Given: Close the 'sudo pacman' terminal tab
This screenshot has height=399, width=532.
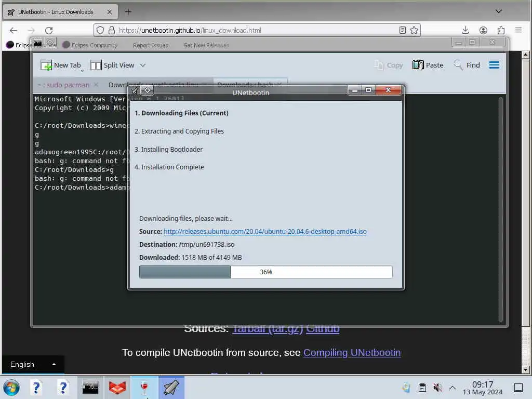Looking at the screenshot, I should click(x=96, y=85).
